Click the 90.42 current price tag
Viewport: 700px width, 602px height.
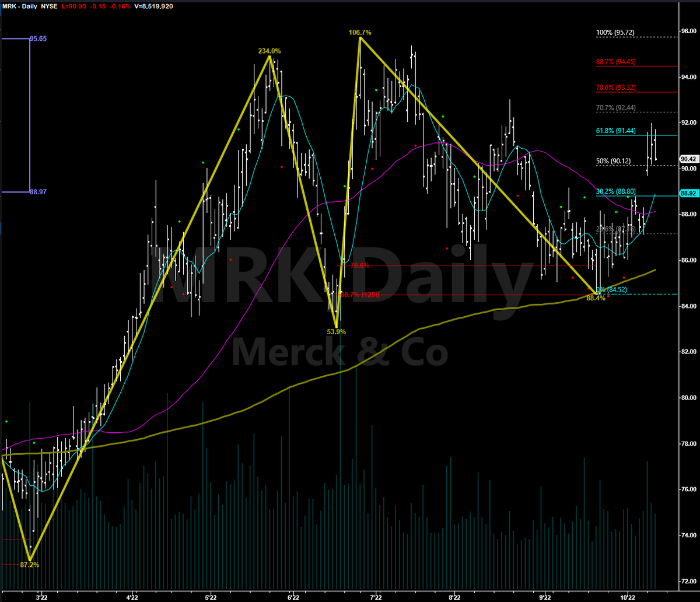pos(689,159)
